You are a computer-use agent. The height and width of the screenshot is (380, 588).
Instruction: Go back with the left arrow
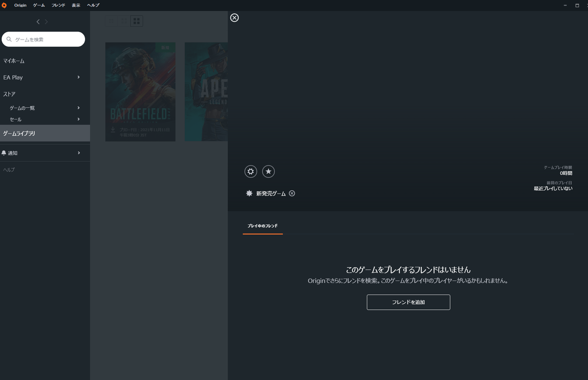(x=38, y=22)
